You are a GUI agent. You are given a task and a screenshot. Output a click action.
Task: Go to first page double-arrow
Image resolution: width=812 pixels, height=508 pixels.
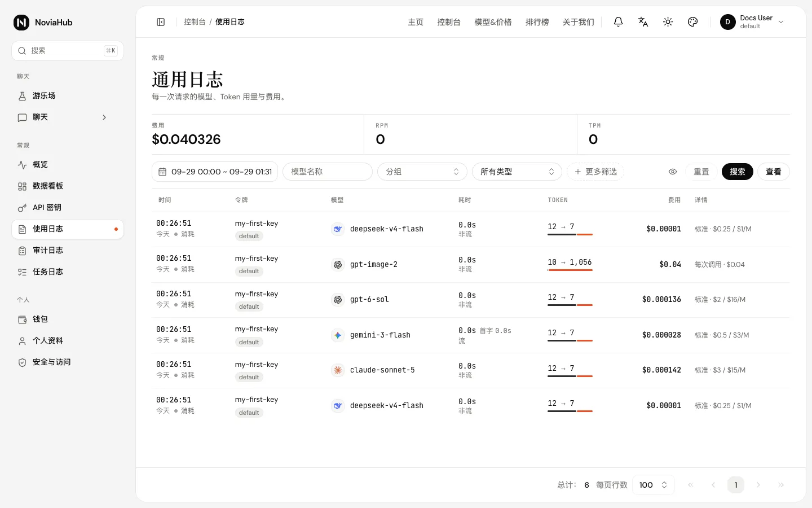point(691,485)
